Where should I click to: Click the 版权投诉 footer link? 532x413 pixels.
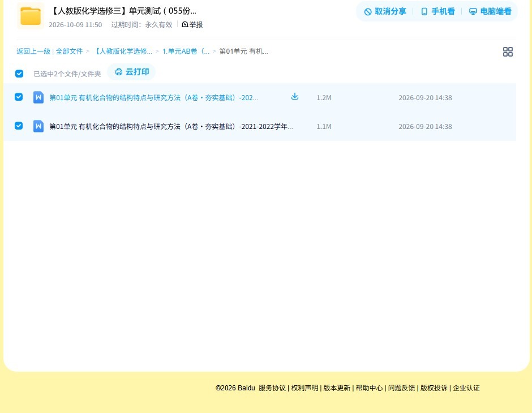click(x=434, y=388)
